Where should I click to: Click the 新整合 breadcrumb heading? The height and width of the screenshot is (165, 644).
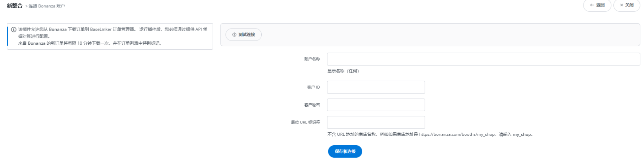[14, 6]
